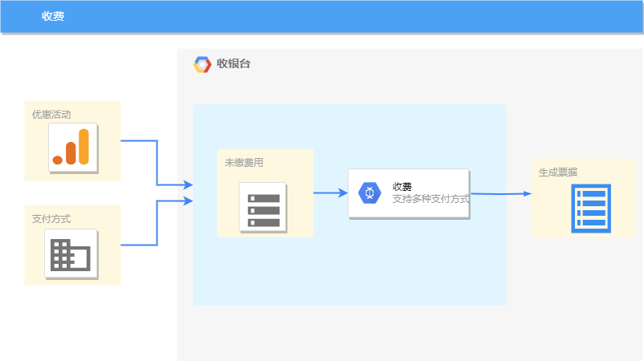Select the 收银台 hexagon logo icon

[202, 64]
